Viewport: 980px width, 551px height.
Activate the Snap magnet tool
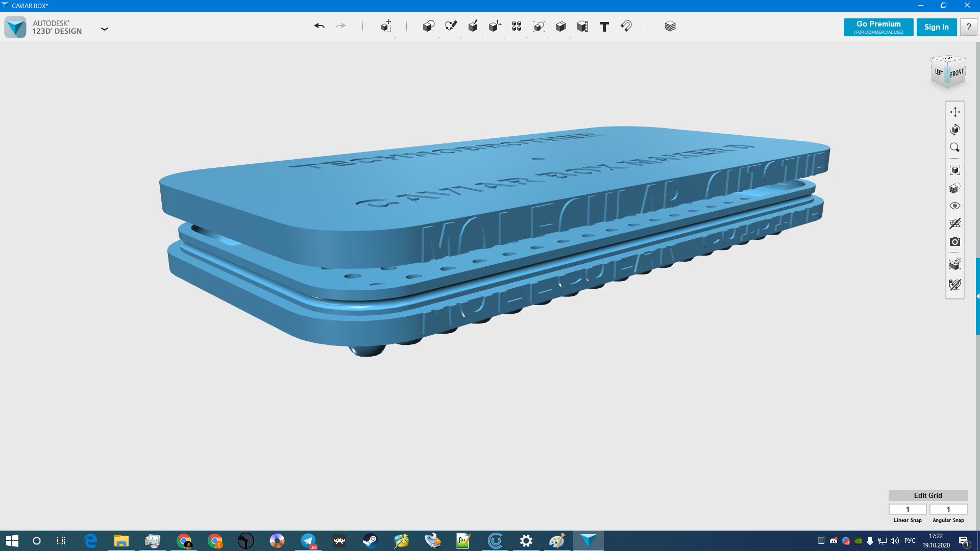pyautogui.click(x=626, y=27)
